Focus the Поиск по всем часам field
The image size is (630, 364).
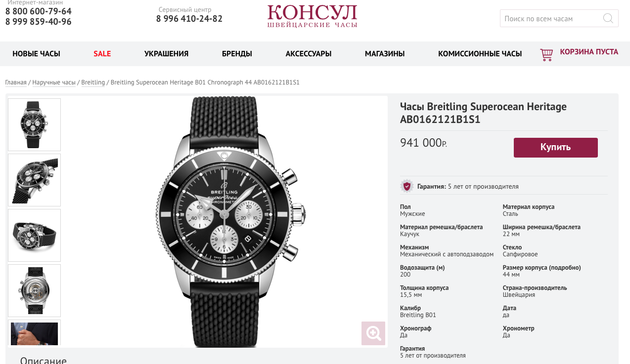coord(550,19)
